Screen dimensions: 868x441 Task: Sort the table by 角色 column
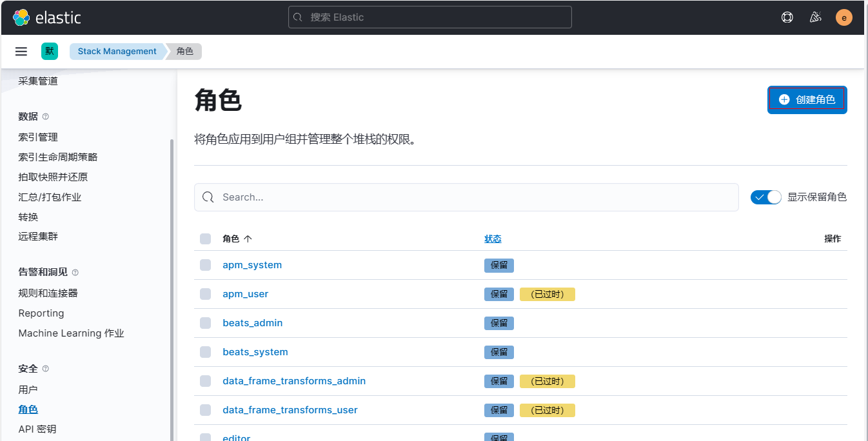click(237, 239)
